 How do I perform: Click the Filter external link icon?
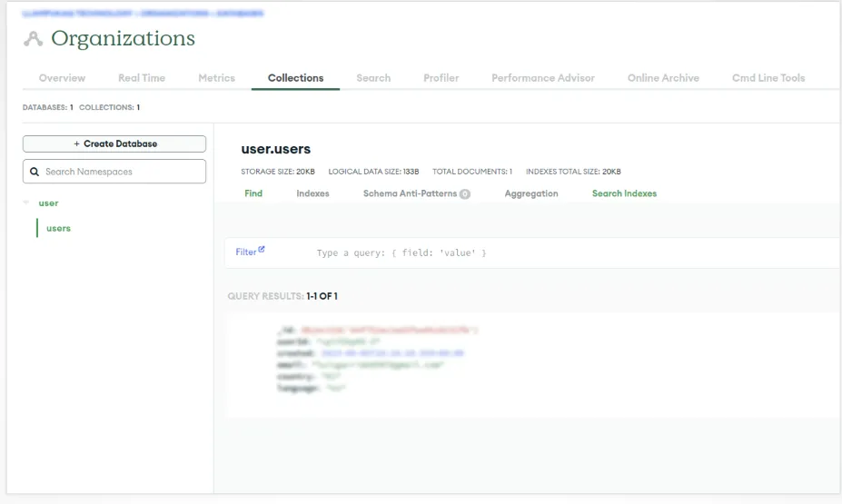click(x=262, y=250)
